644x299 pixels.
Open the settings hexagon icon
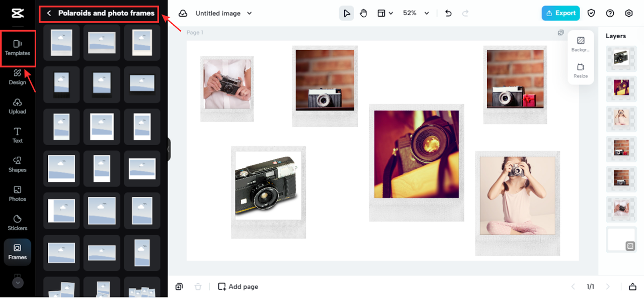pos(629,14)
